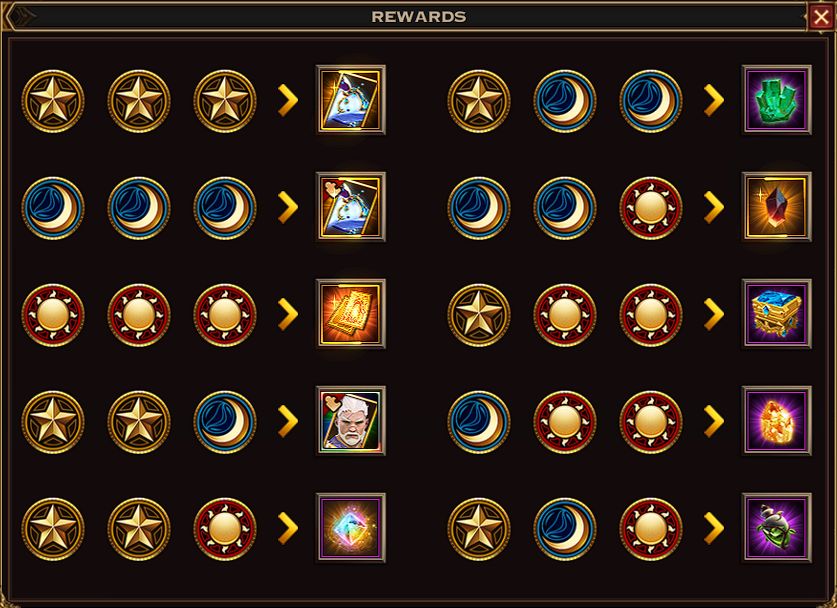Image resolution: width=837 pixels, height=608 pixels.
Task: Click the chevron before the champion portrait
Action: click(x=288, y=421)
